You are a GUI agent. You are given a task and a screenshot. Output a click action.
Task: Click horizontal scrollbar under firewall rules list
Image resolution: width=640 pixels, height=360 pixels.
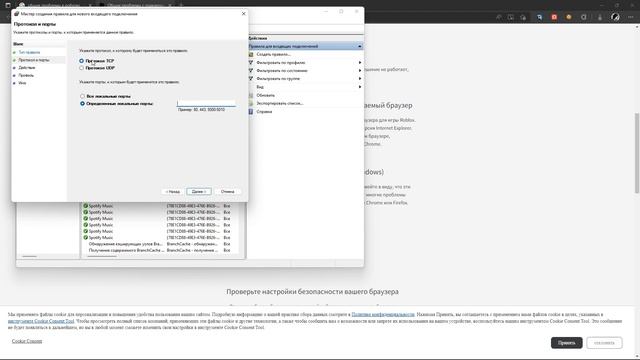102,256
